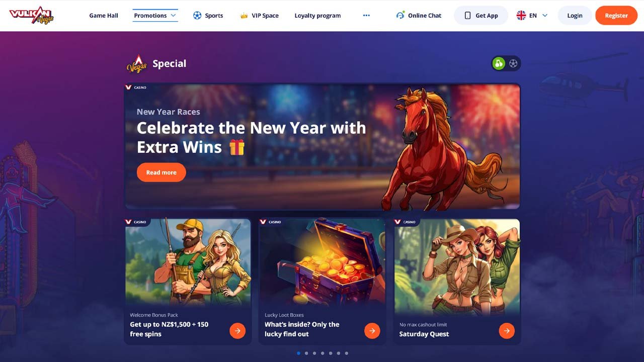
Task: Open VIP Space via the crown icon
Action: (x=244, y=16)
